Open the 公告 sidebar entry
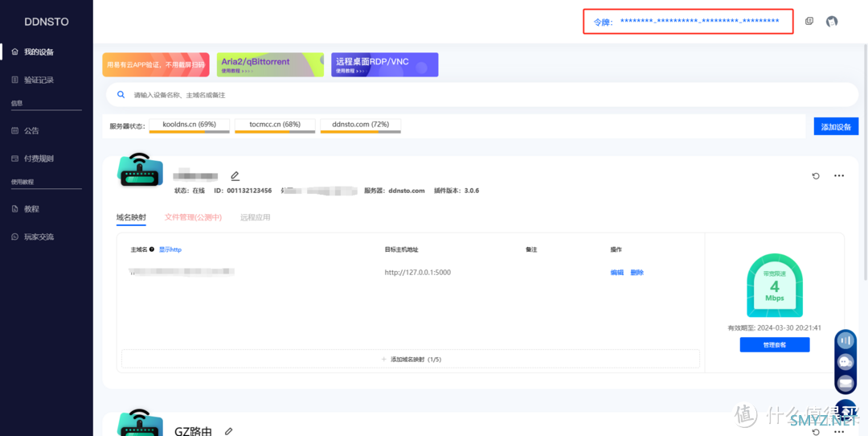Viewport: 868px width, 436px height. click(x=31, y=131)
